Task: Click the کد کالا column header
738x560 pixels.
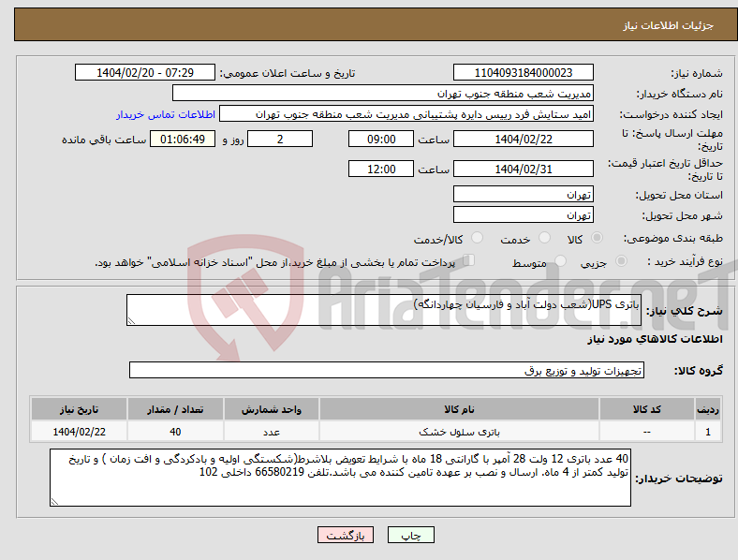Action: [x=647, y=409]
